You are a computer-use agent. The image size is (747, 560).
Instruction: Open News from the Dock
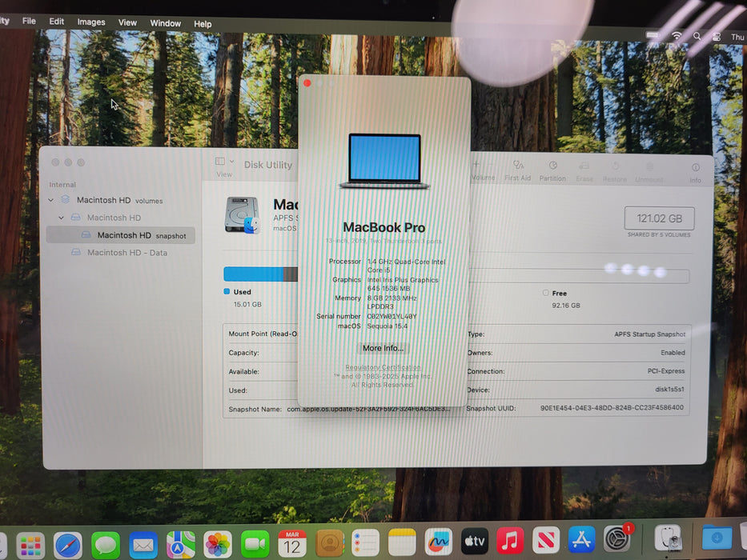click(x=546, y=540)
